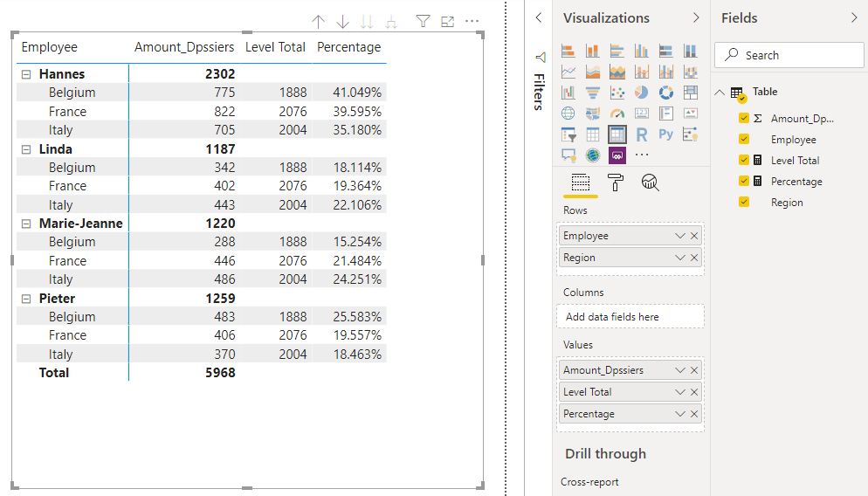Image resolution: width=868 pixels, height=496 pixels.
Task: Select the plain table visual
Action: pos(592,134)
